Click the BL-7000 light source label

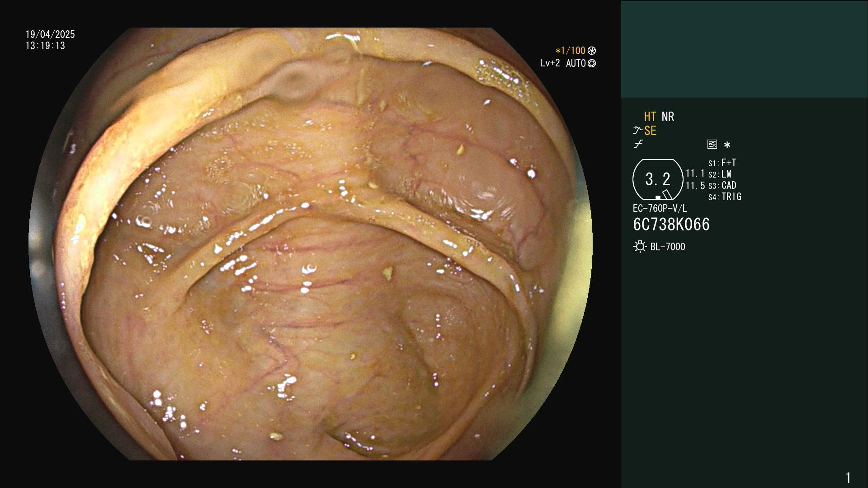point(668,247)
